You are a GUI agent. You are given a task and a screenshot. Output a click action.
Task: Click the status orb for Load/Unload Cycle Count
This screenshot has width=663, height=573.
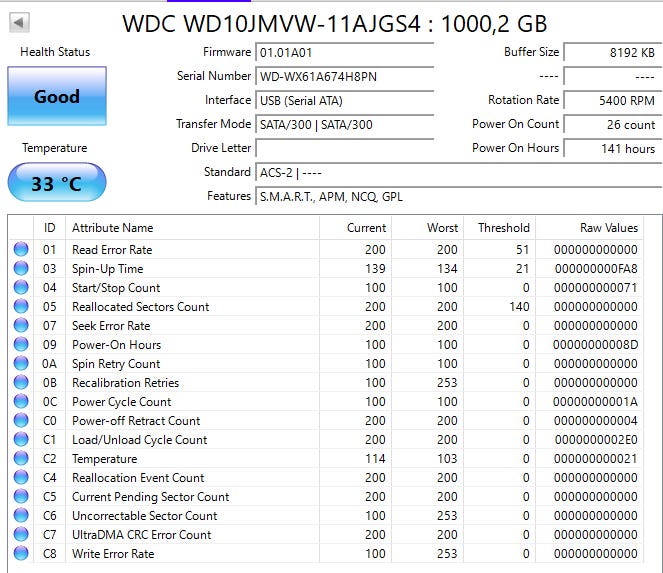point(21,440)
